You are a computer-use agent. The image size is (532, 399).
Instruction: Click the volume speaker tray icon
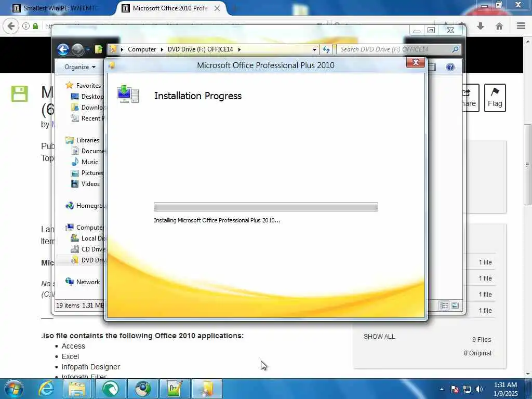(x=479, y=390)
